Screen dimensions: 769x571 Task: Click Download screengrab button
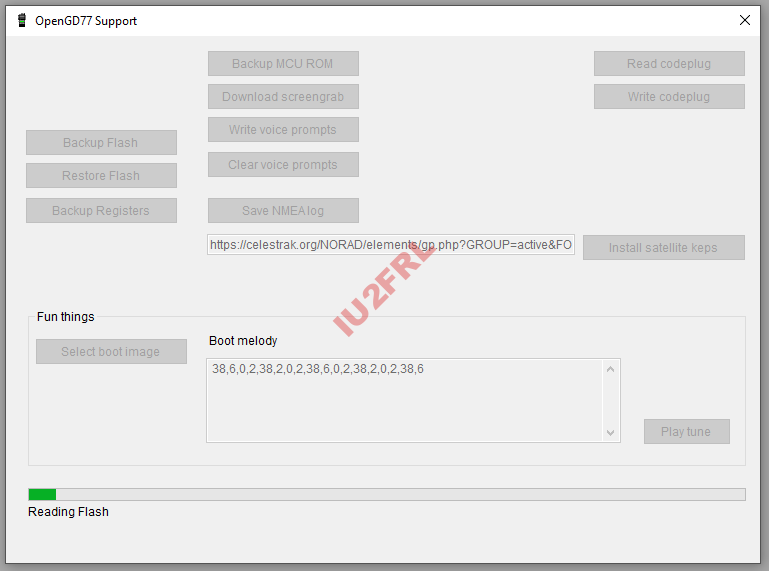point(283,97)
